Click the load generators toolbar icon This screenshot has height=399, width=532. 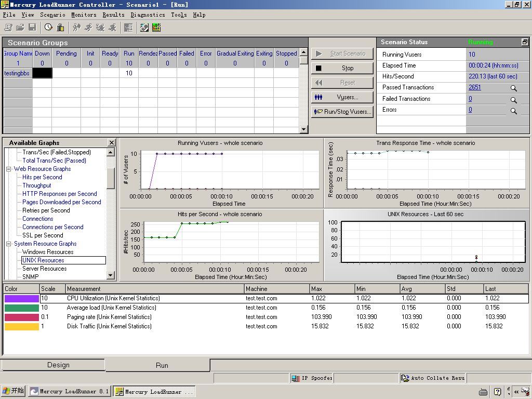click(x=60, y=28)
